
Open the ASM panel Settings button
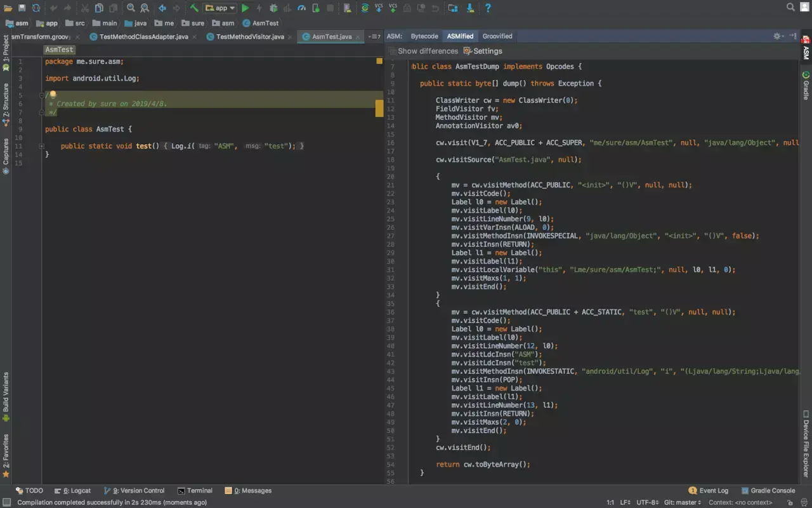click(x=483, y=51)
